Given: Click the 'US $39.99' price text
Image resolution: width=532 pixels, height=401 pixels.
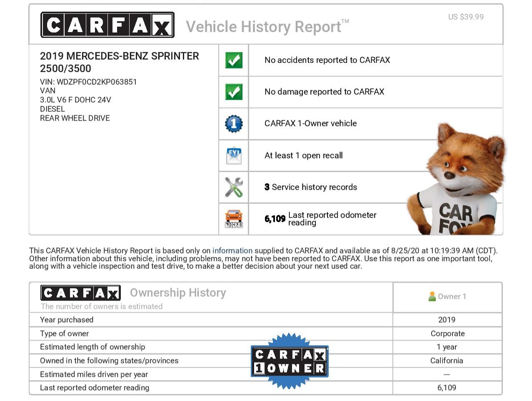Looking at the screenshot, I should tap(466, 17).
